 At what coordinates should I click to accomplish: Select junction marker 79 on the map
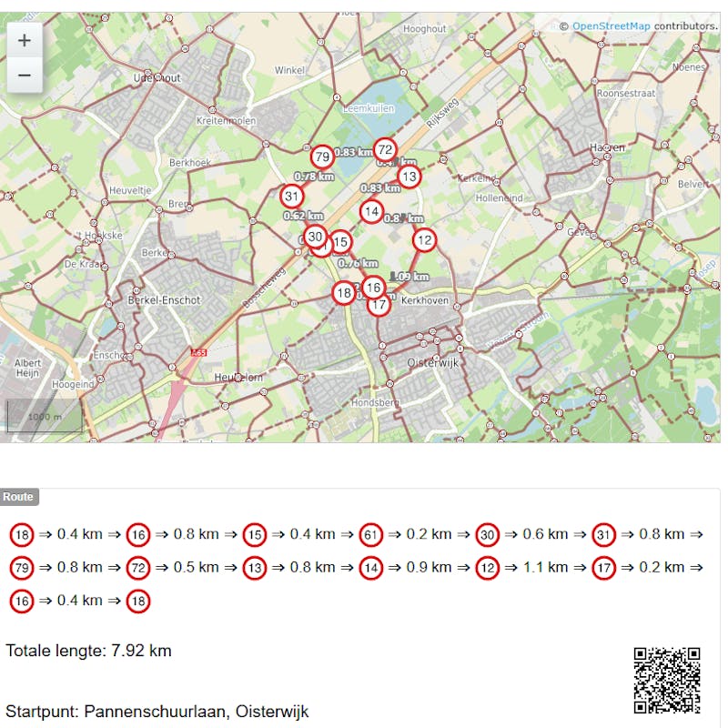click(321, 157)
